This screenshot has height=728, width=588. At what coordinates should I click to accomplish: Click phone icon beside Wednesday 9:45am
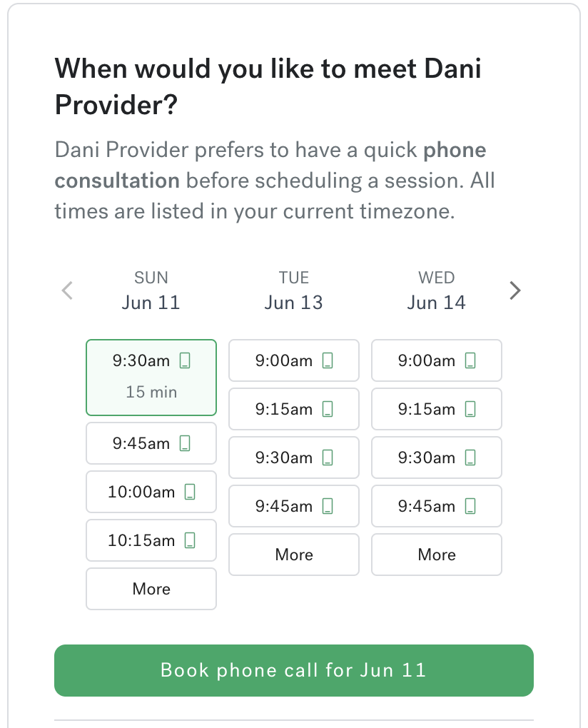(x=470, y=506)
